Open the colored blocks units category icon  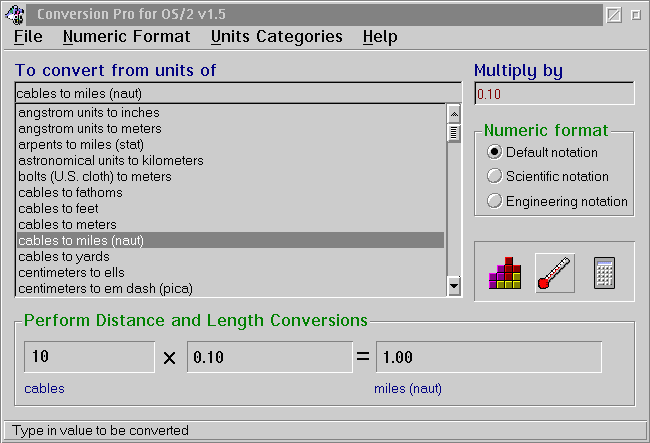(504, 273)
